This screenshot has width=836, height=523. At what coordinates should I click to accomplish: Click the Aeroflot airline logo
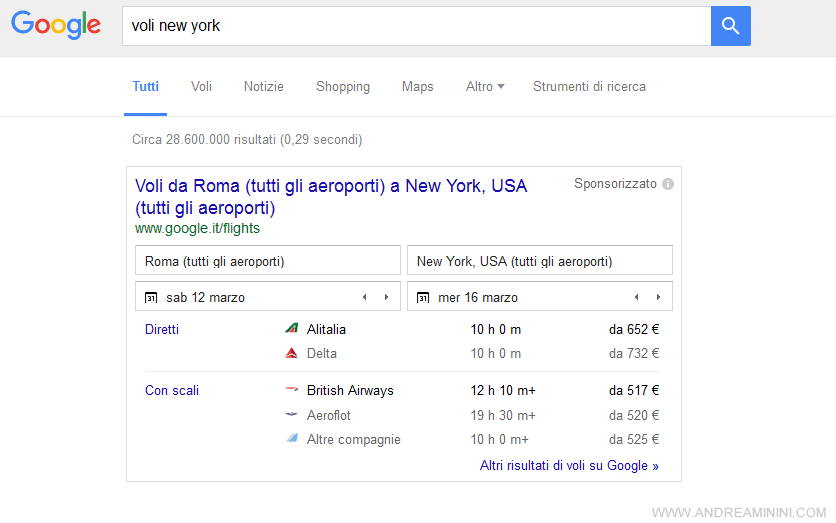(292, 415)
